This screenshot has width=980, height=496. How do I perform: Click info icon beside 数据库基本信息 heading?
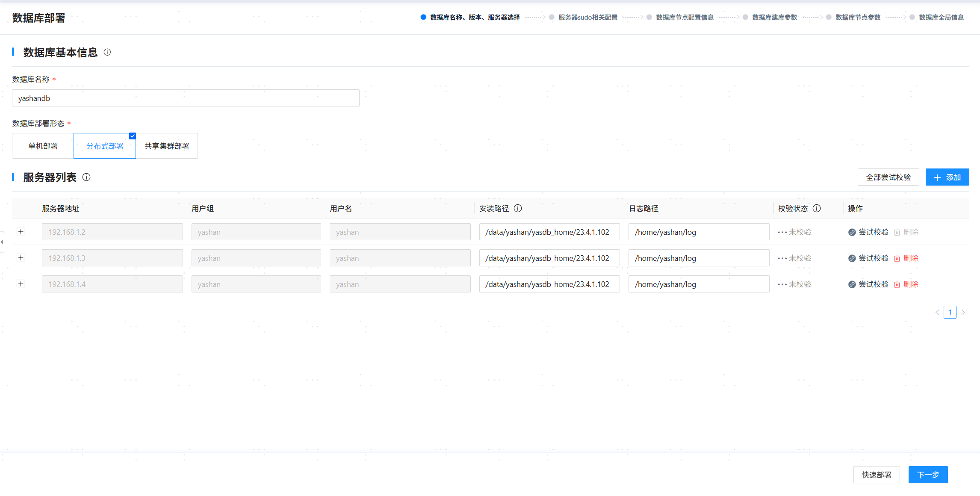tap(107, 52)
